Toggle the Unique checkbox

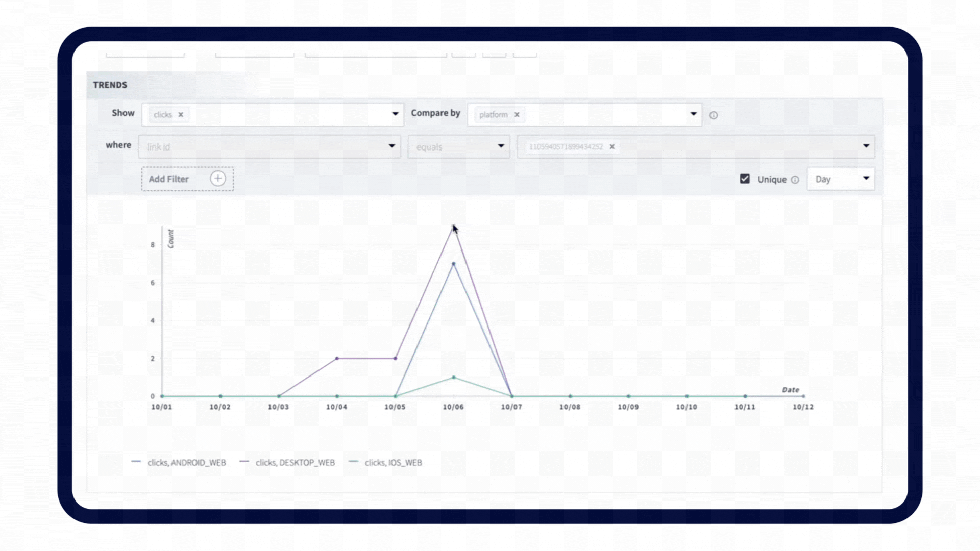pyautogui.click(x=745, y=179)
